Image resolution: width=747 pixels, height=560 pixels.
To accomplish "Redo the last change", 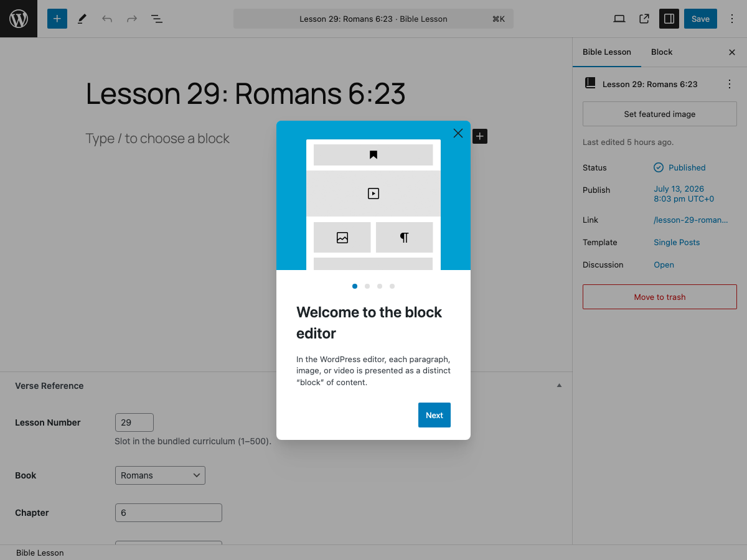I will tap(132, 19).
